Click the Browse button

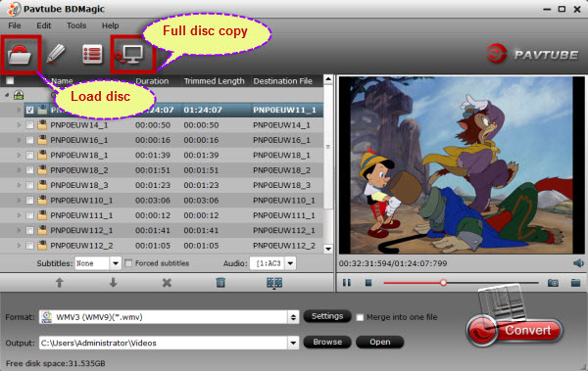(x=327, y=342)
